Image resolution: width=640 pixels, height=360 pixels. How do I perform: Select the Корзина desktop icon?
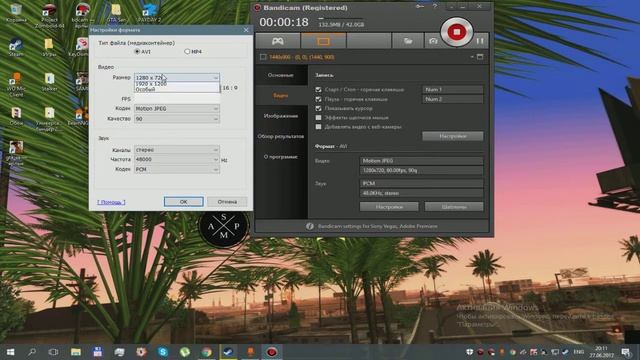(x=16, y=12)
